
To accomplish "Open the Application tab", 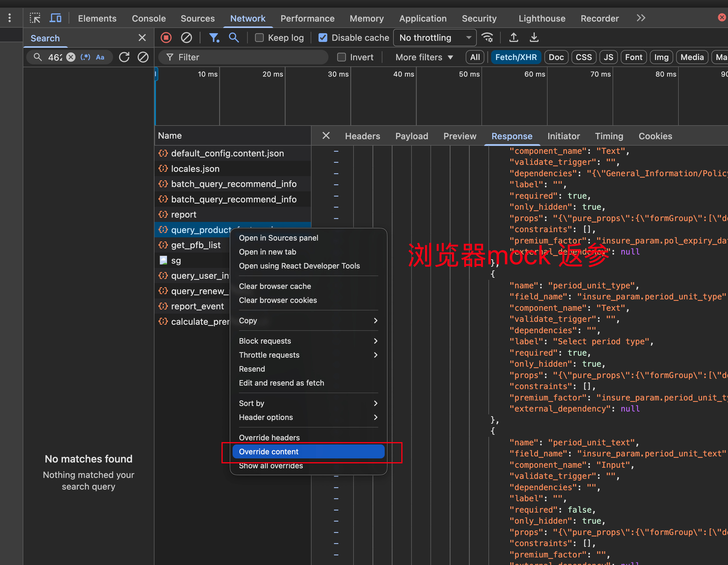I will tap(423, 18).
